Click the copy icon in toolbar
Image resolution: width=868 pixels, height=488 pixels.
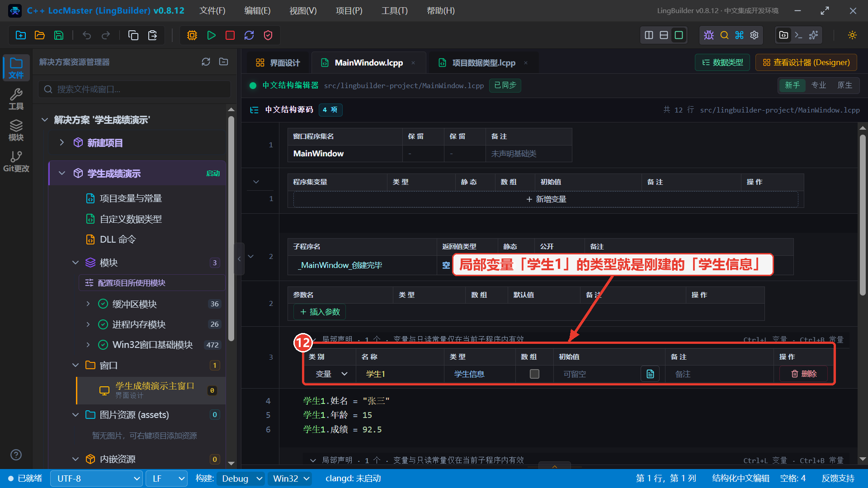tap(133, 35)
